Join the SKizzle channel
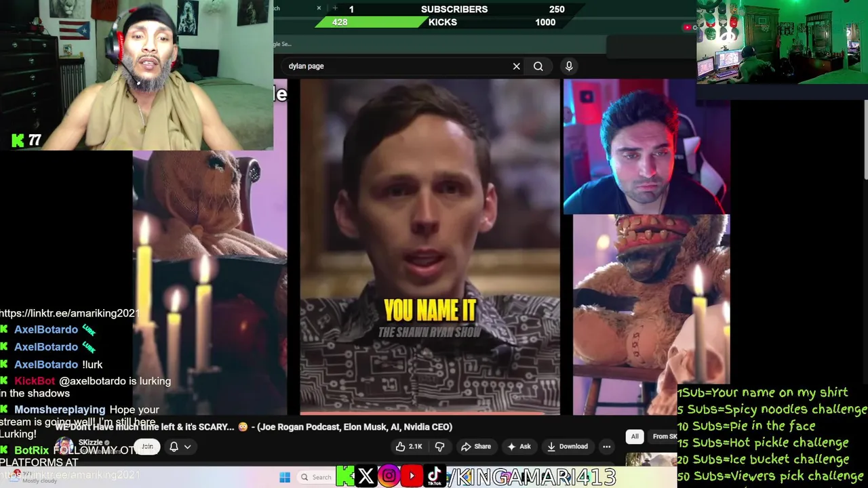868x488 pixels. (147, 447)
